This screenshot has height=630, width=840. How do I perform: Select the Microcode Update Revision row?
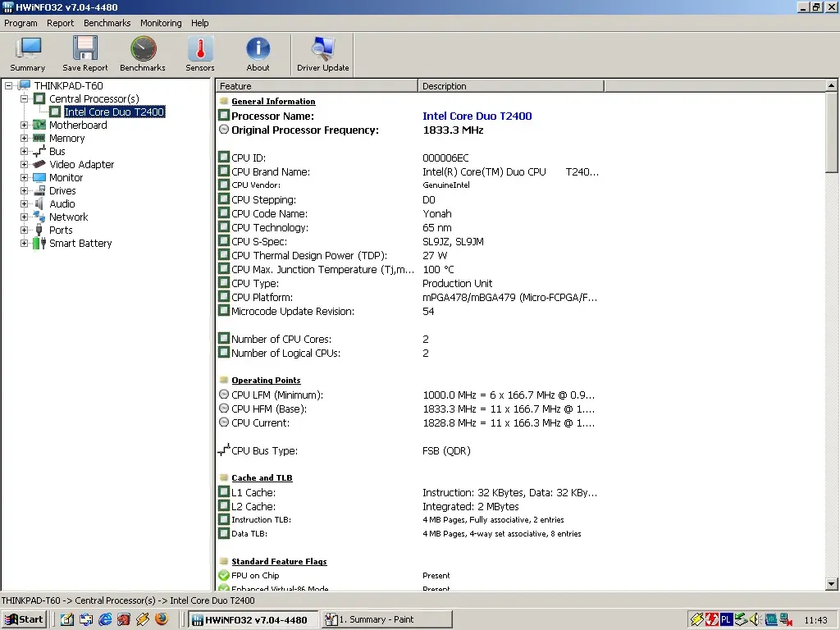(x=409, y=311)
